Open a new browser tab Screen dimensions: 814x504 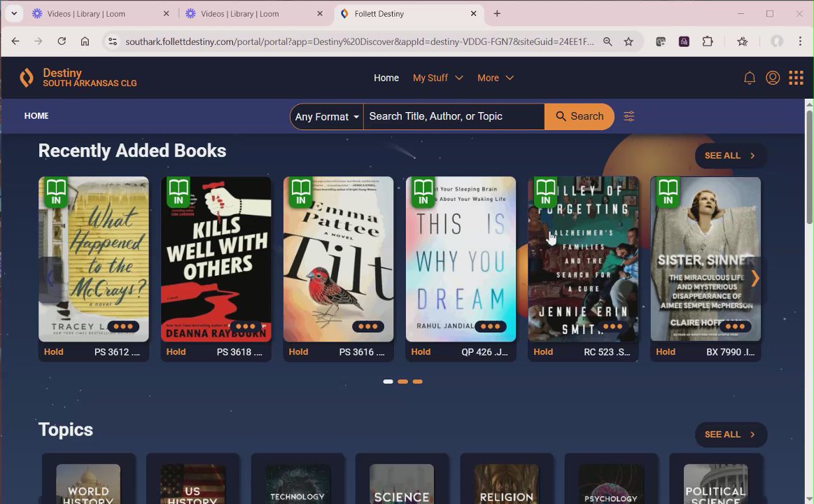click(497, 14)
